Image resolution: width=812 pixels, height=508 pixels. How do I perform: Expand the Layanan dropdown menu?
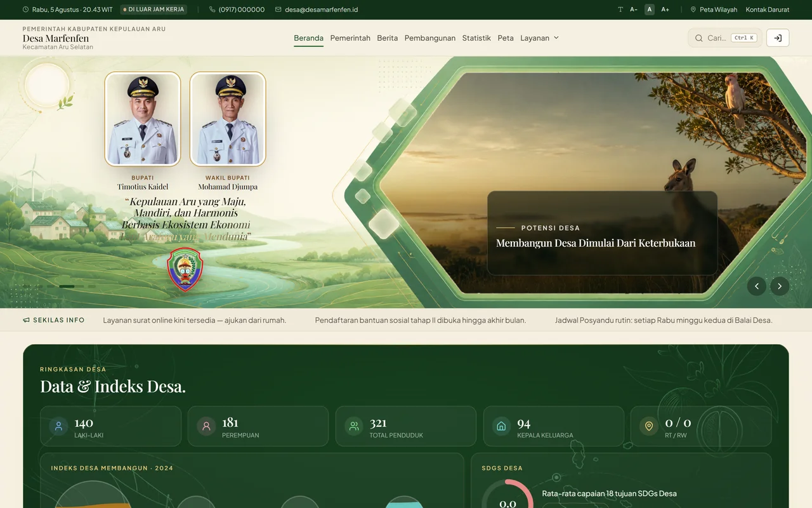[x=540, y=38]
